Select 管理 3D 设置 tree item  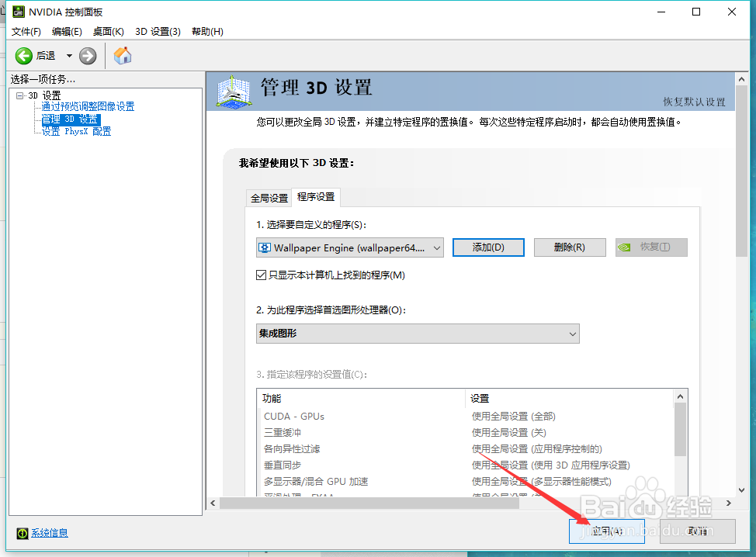tap(71, 119)
